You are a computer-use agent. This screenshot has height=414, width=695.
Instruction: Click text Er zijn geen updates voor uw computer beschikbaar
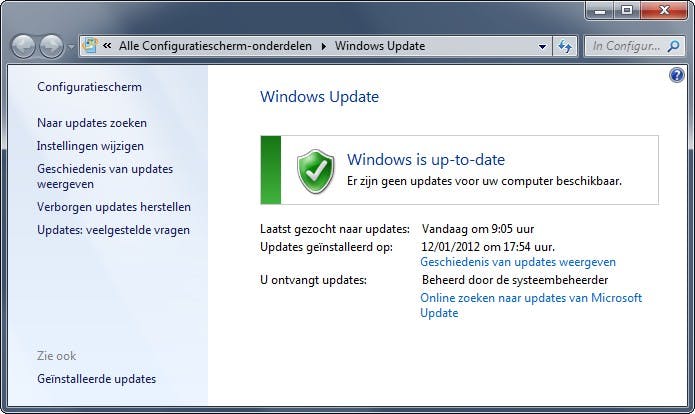point(484,181)
